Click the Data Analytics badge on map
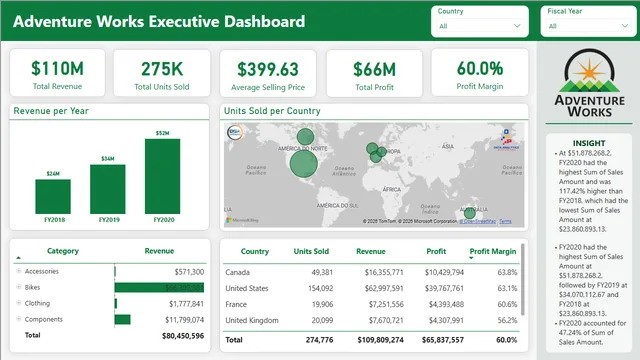The width and height of the screenshot is (640, 360). pyautogui.click(x=507, y=139)
